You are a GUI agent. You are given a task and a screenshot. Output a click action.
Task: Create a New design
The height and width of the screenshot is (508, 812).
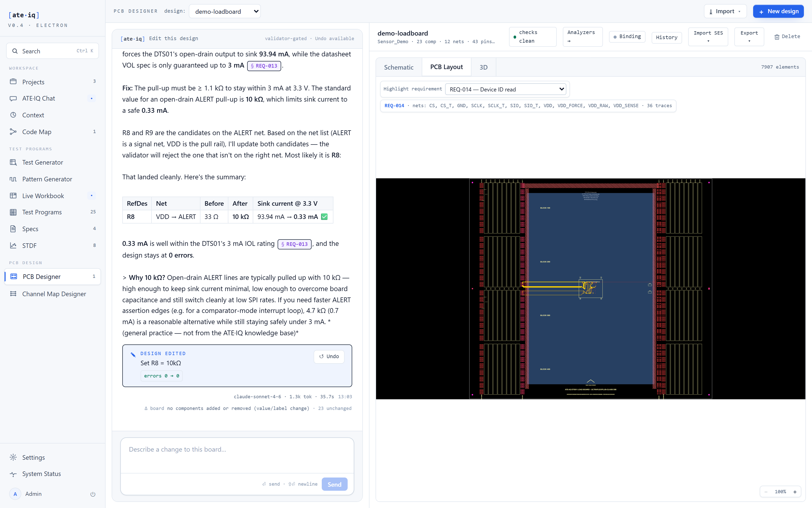pos(778,11)
